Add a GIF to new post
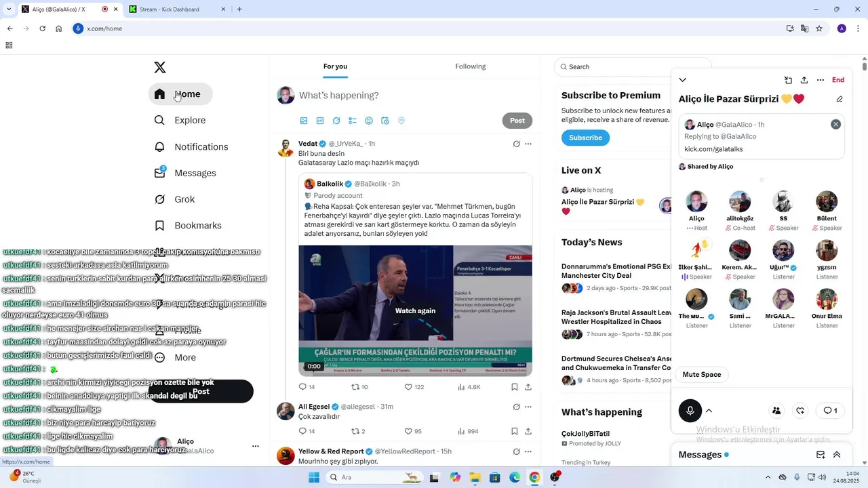Viewport: 868px width, 488px height. [320, 121]
